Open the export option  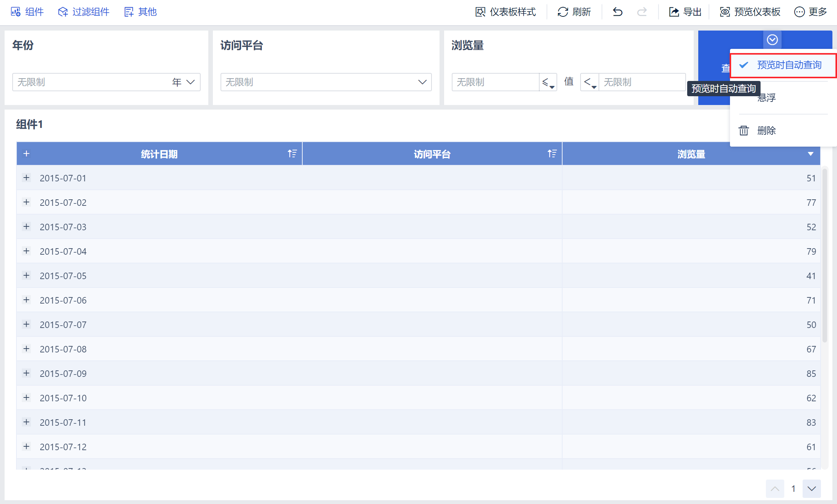(685, 12)
